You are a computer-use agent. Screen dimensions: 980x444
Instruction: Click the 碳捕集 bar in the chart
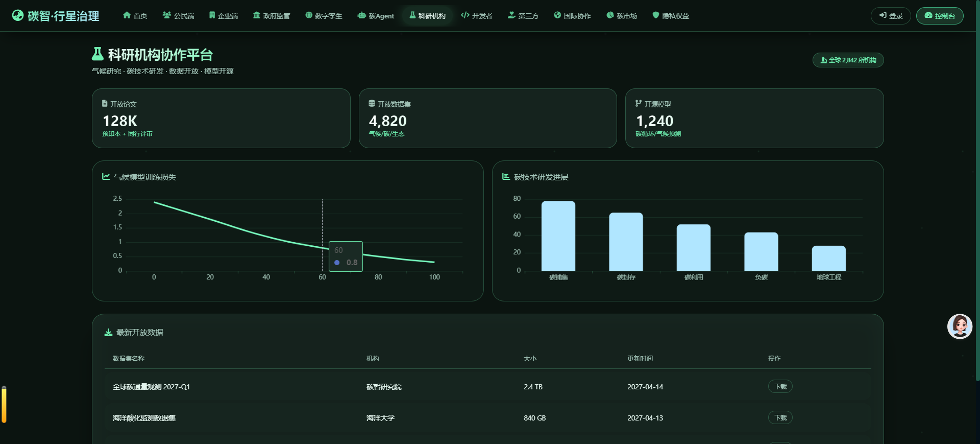pyautogui.click(x=558, y=236)
